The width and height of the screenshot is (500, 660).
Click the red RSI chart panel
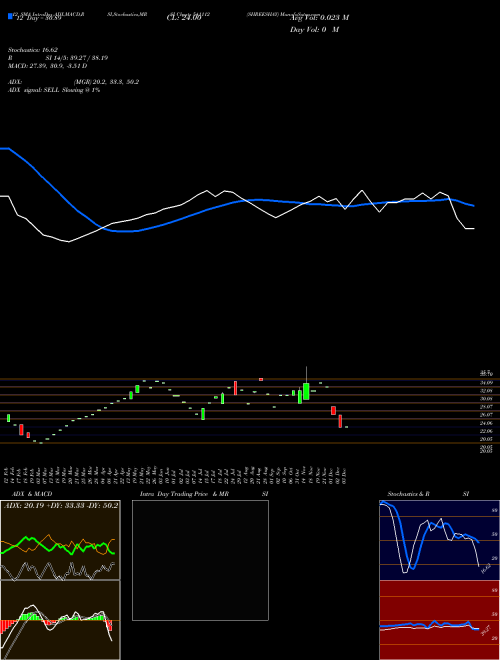point(439,620)
